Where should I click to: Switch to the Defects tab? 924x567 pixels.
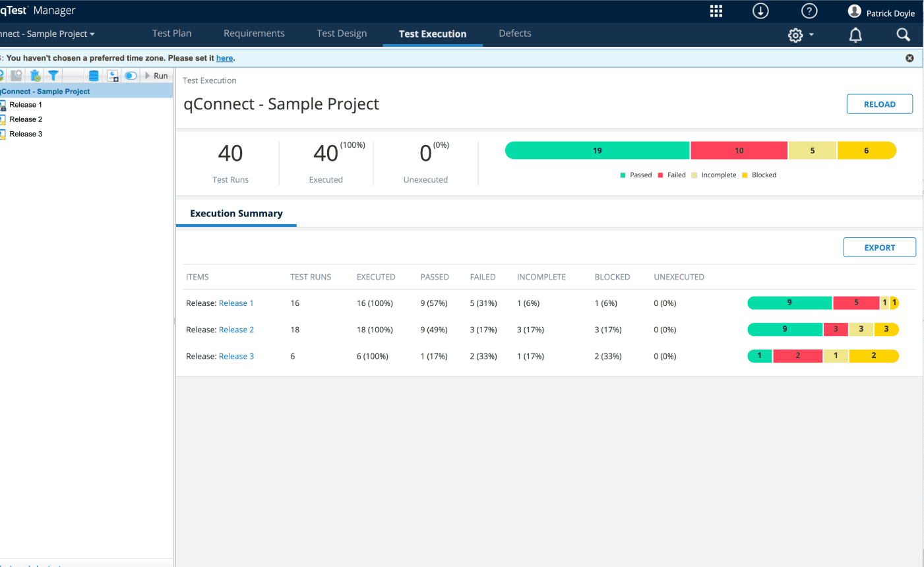click(x=515, y=34)
